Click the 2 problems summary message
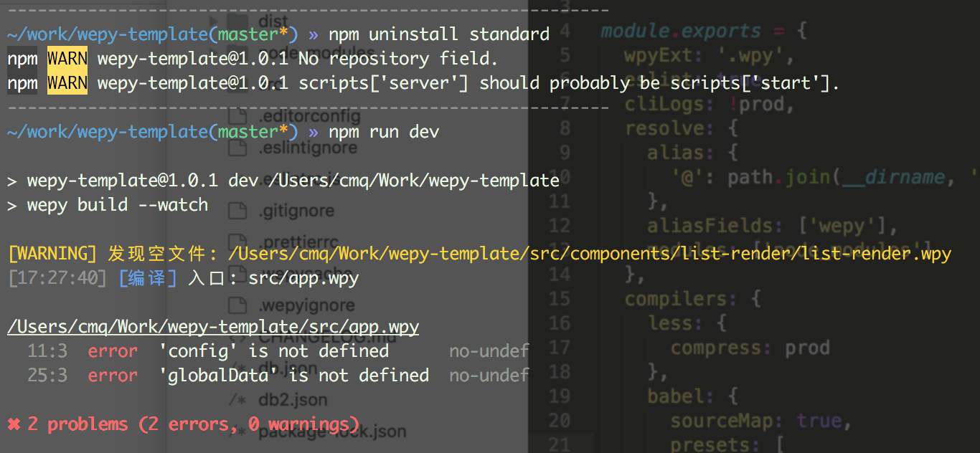The width and height of the screenshot is (980, 453). 184,424
